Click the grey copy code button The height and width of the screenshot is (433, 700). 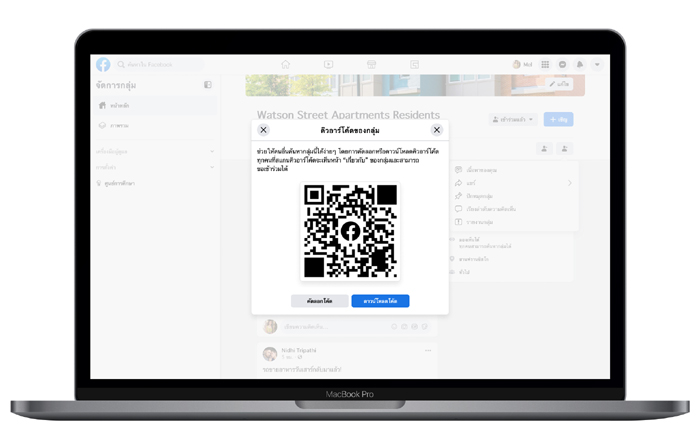tap(320, 301)
